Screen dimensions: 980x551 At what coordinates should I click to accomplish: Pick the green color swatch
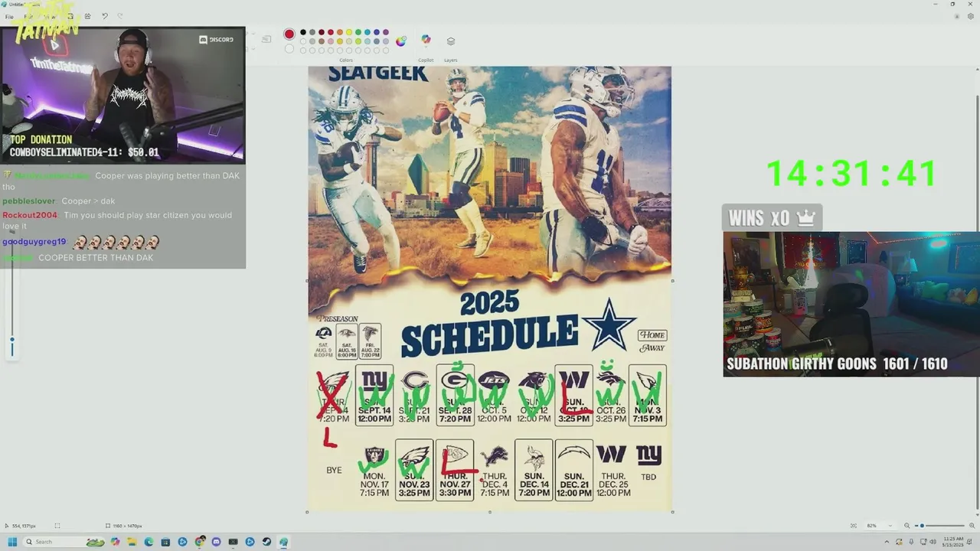(x=358, y=32)
